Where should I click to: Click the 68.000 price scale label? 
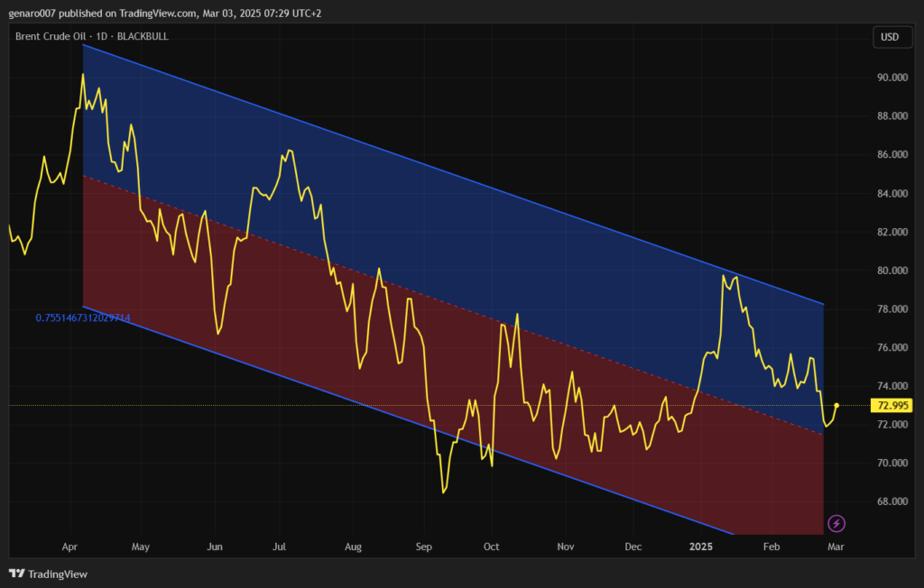point(892,501)
